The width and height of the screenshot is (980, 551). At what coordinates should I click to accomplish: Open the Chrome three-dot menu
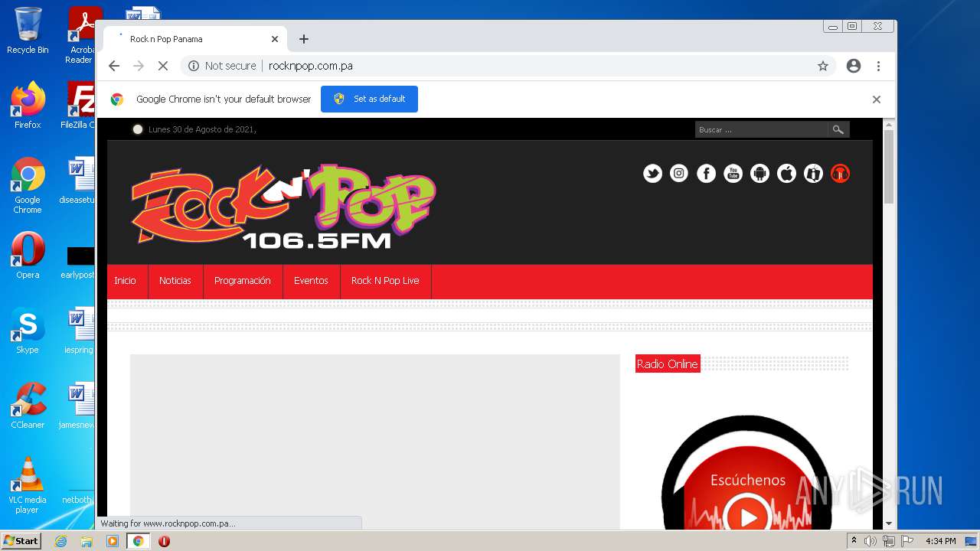[878, 66]
